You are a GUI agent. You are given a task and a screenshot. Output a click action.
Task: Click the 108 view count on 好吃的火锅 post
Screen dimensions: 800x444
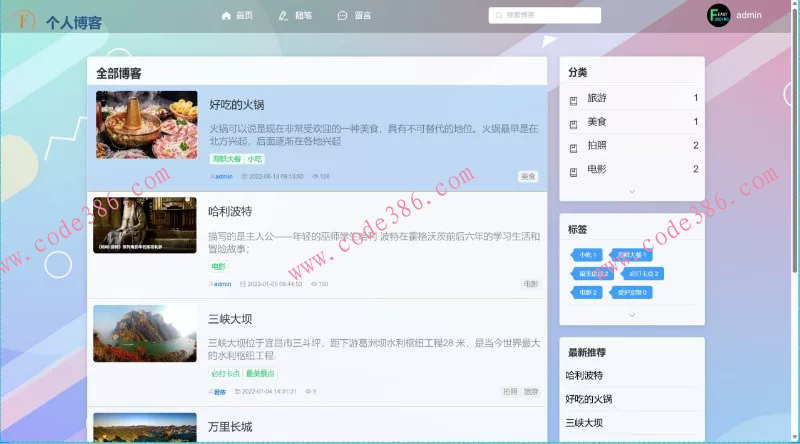pos(321,176)
